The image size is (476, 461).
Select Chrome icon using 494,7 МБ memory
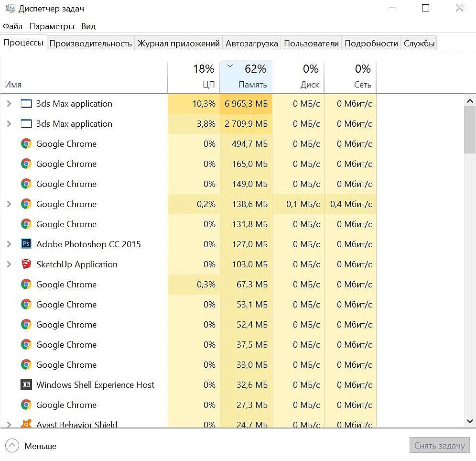pos(26,143)
